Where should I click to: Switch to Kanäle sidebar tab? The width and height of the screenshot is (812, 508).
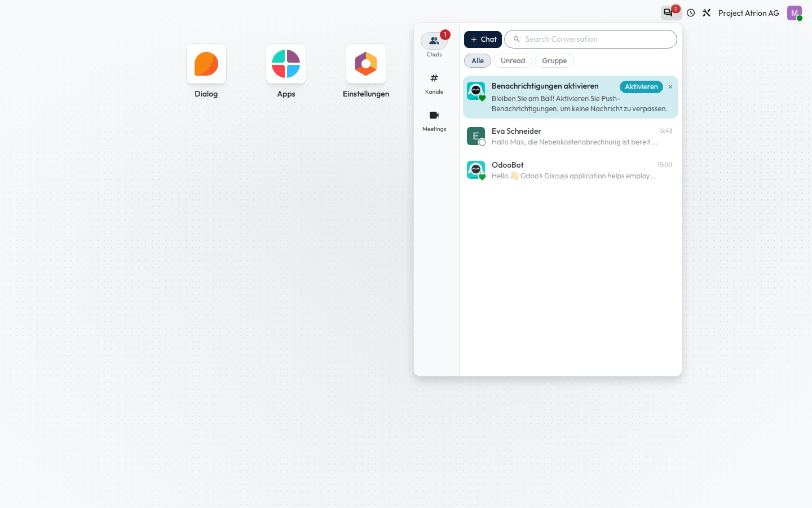coord(434,83)
